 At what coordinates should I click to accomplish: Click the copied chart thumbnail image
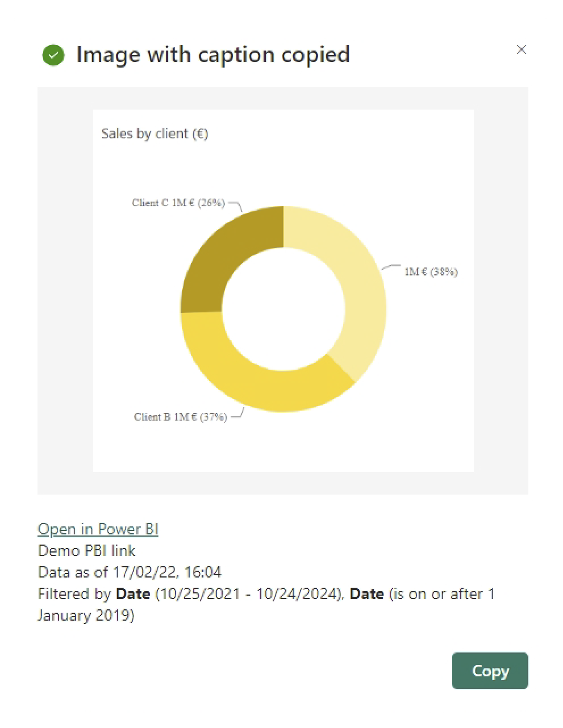[x=282, y=290]
